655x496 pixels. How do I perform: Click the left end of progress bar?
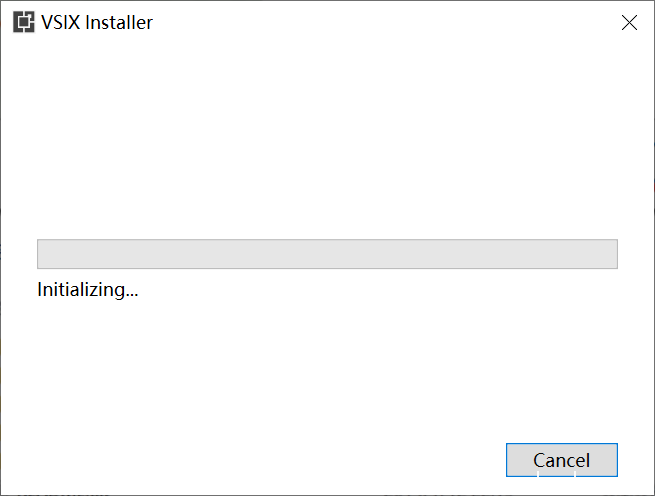[x=45, y=254]
